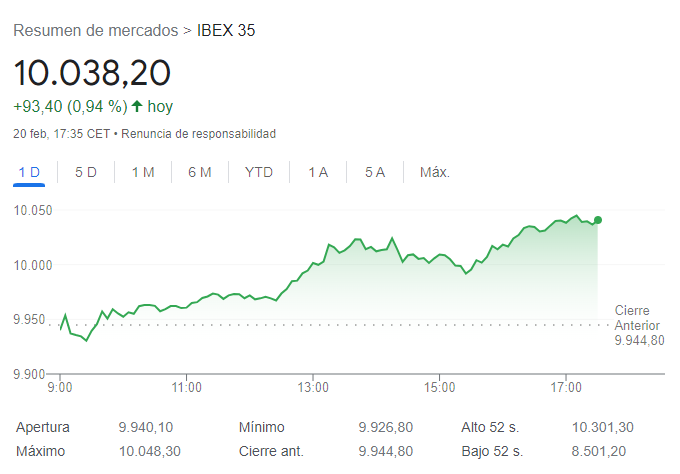Click the Alto 52 s. label

490,428
